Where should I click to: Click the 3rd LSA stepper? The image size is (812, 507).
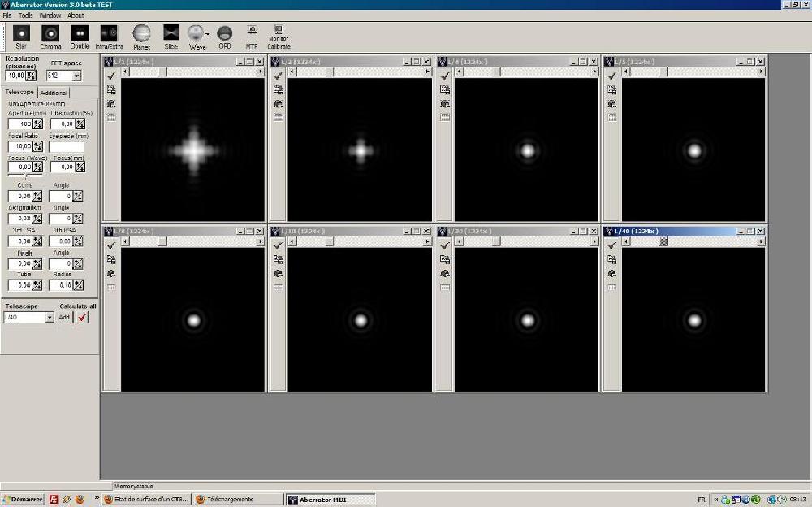click(x=37, y=241)
